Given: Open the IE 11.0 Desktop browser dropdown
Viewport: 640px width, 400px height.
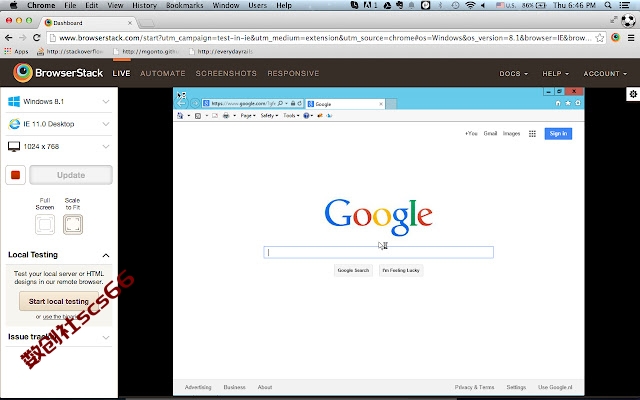Looking at the screenshot, I should pyautogui.click(x=59, y=124).
